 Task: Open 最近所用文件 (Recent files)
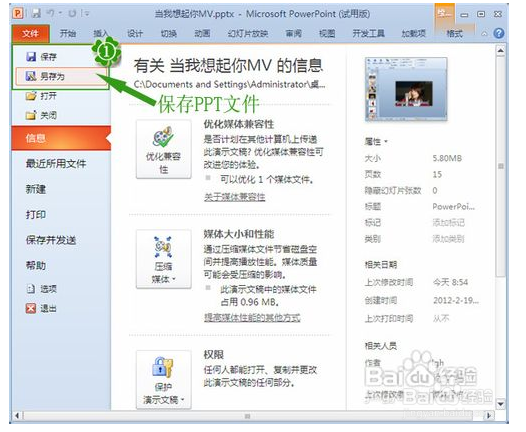[56, 164]
